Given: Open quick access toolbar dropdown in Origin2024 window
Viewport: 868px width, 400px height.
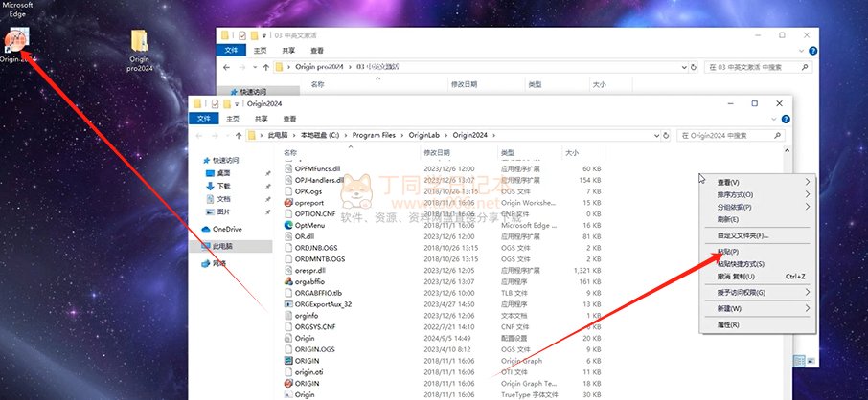Looking at the screenshot, I should [x=237, y=104].
